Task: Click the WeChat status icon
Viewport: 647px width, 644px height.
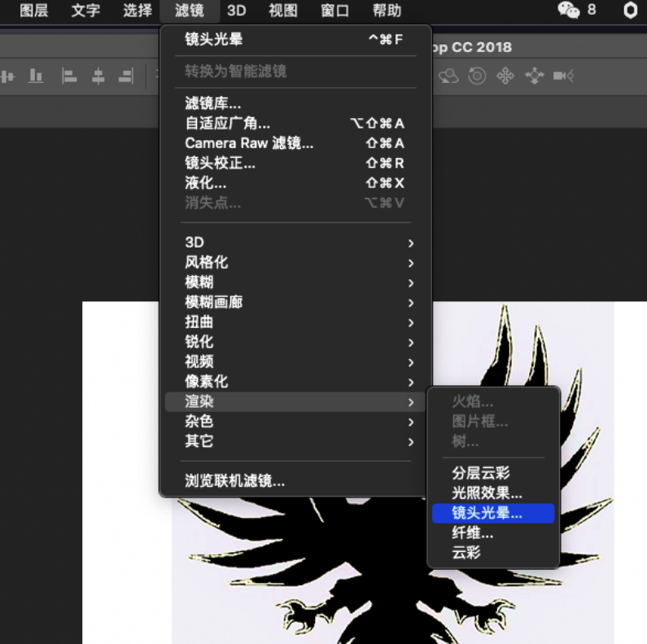Action: point(569,10)
